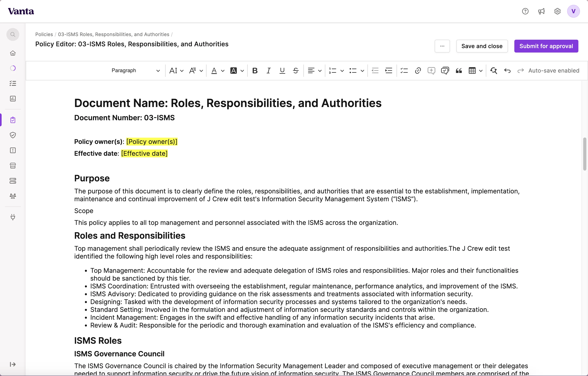Open the announcements megaphone icon
The width and height of the screenshot is (588, 376).
541,11
